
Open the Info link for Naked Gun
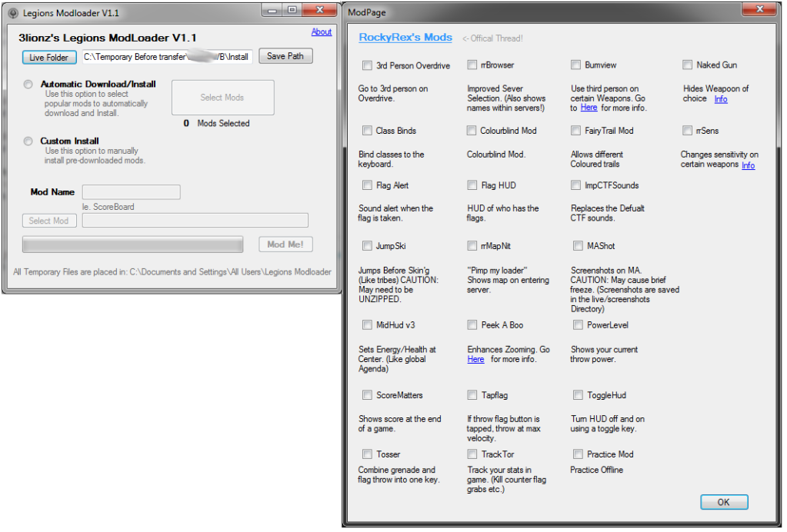[721, 98]
